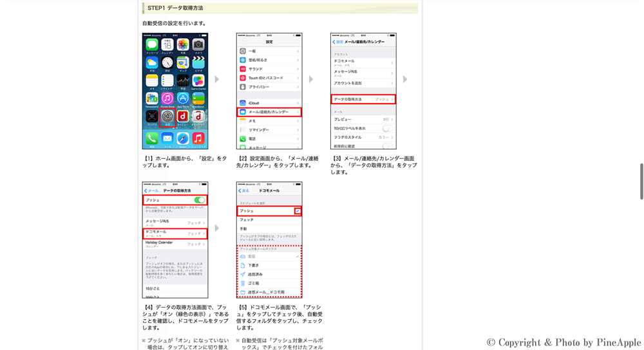Open the iCloud row chevron

tap(298, 103)
